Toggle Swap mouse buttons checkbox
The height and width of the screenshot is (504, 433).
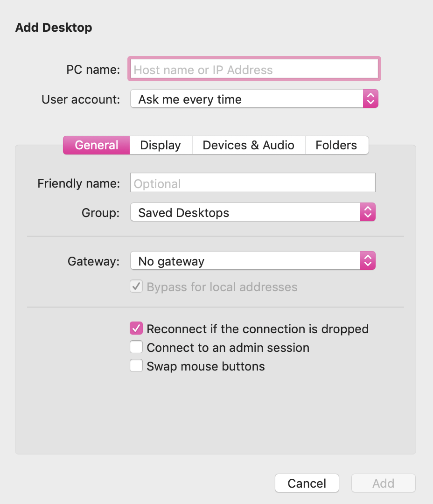(136, 366)
